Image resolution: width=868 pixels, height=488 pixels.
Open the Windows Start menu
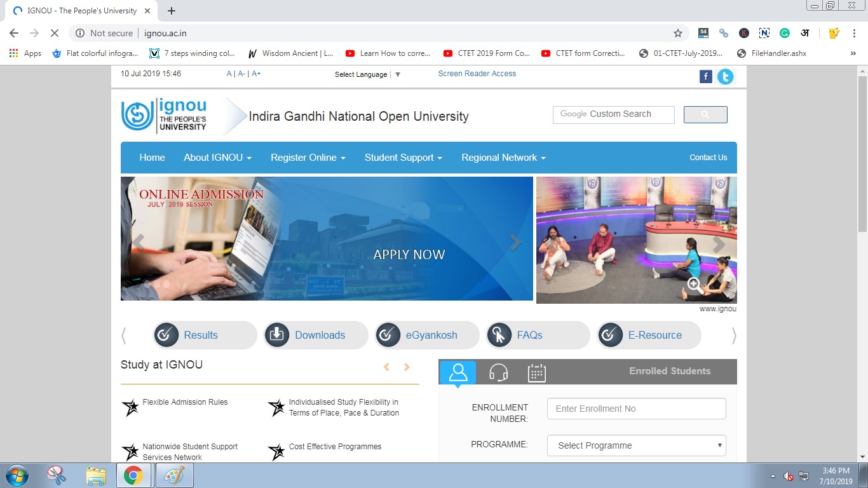pyautogui.click(x=17, y=475)
